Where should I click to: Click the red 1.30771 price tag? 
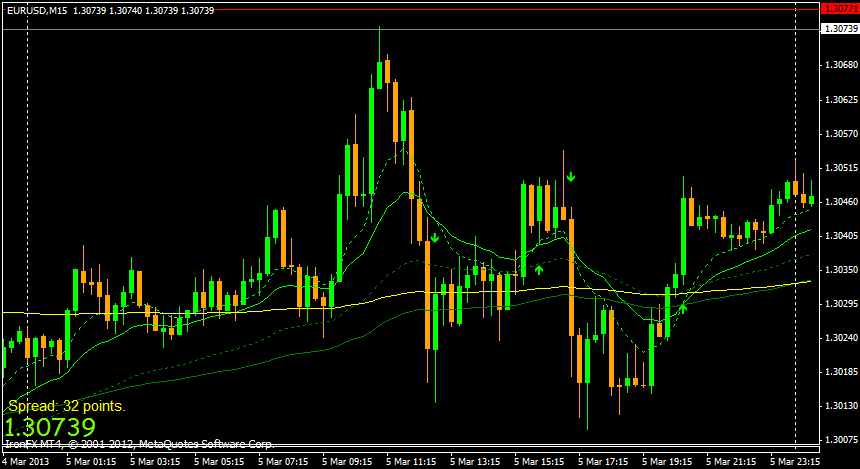(x=839, y=7)
